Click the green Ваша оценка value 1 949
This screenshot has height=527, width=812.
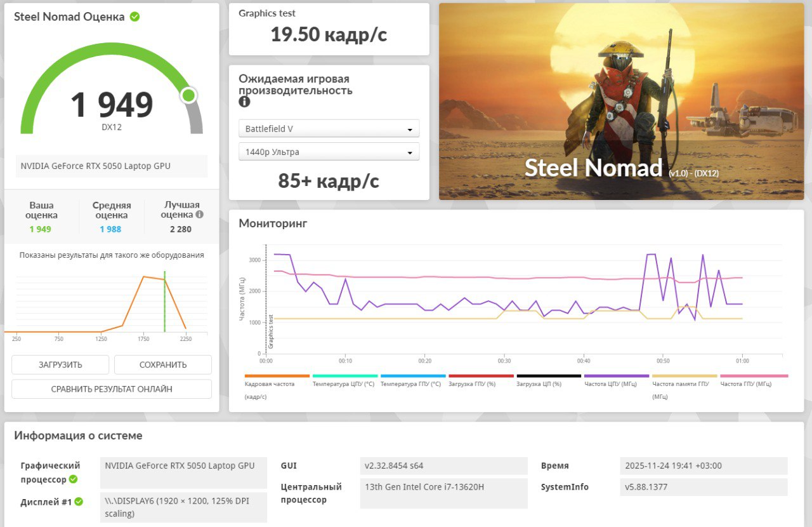(41, 229)
